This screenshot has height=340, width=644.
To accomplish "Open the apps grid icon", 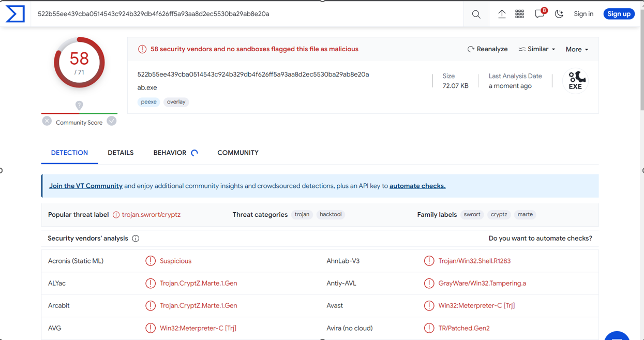I will 519,14.
